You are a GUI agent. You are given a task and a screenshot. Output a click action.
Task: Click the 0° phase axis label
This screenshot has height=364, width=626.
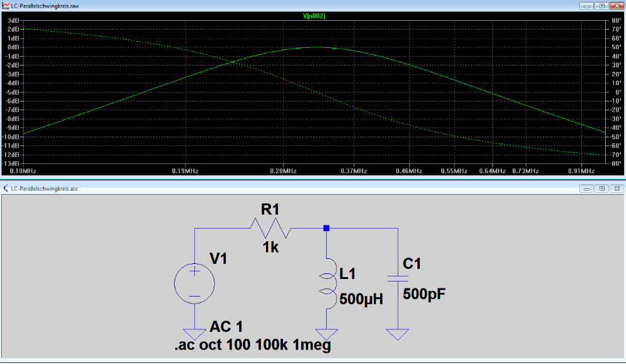tap(618, 92)
